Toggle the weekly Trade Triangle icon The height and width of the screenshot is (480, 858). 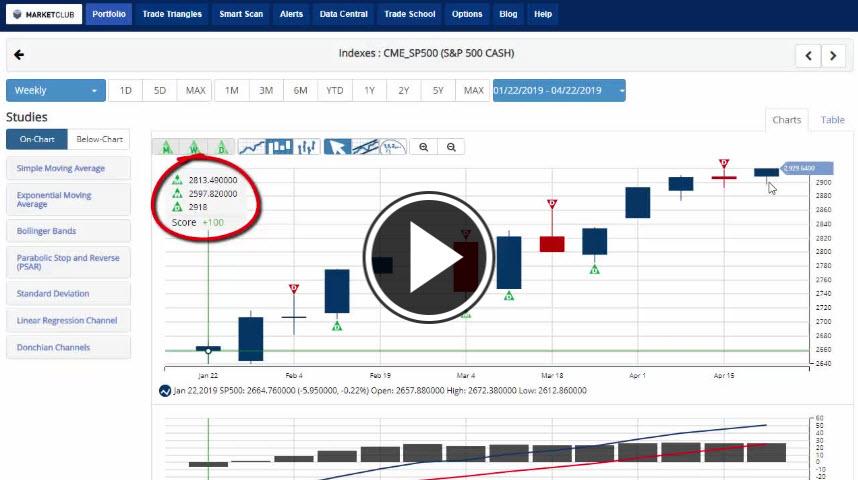point(194,147)
